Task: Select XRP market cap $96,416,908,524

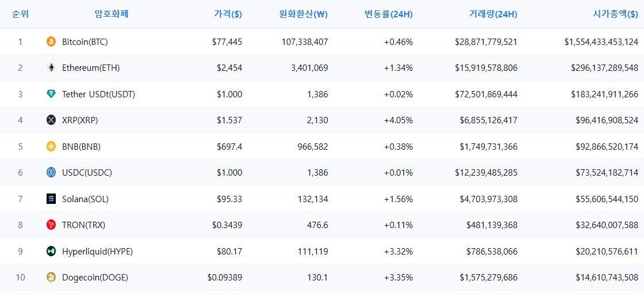Action: (x=607, y=120)
